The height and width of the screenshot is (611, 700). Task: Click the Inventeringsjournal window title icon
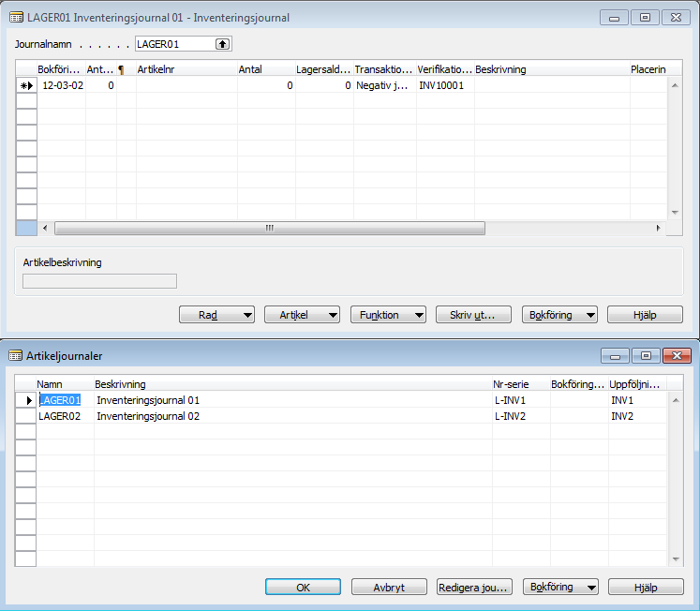16,18
